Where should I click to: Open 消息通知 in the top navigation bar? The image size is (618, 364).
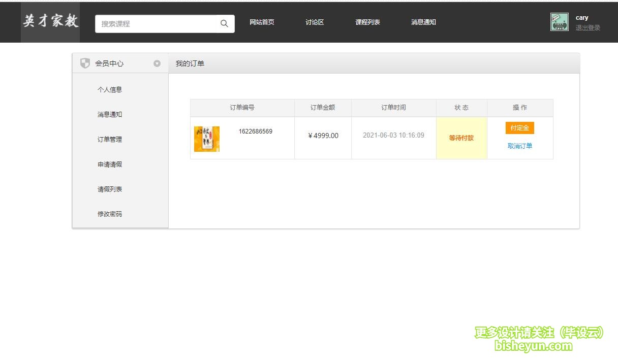tap(423, 22)
